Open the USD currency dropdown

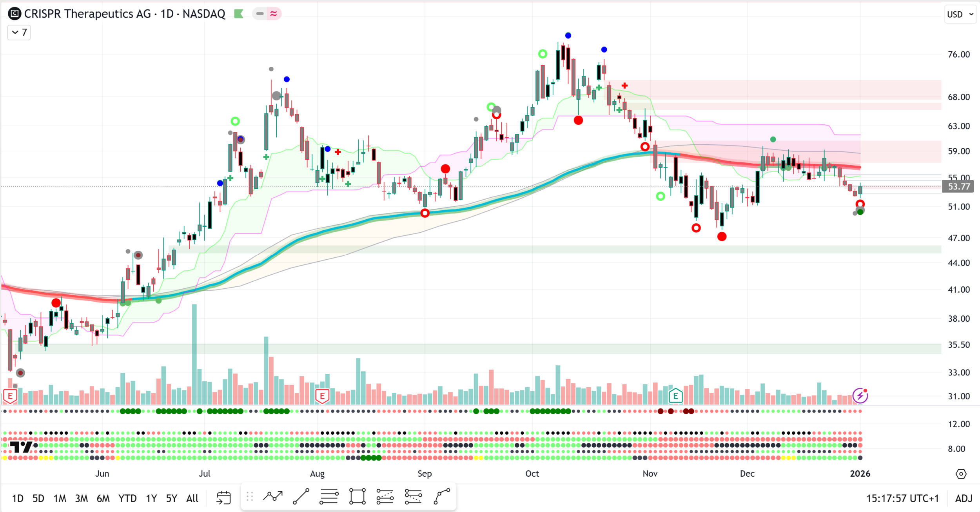click(x=960, y=15)
